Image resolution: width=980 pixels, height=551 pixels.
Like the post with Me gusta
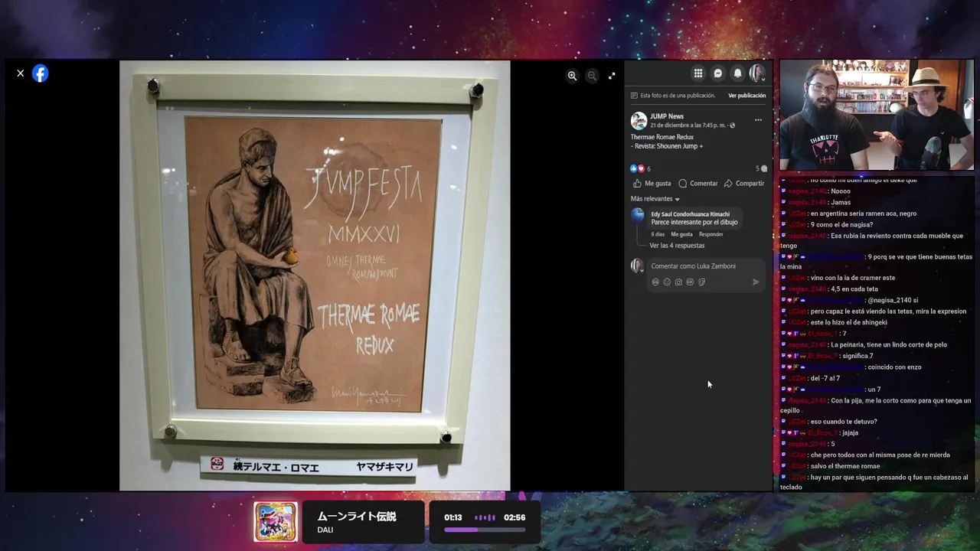652,184
